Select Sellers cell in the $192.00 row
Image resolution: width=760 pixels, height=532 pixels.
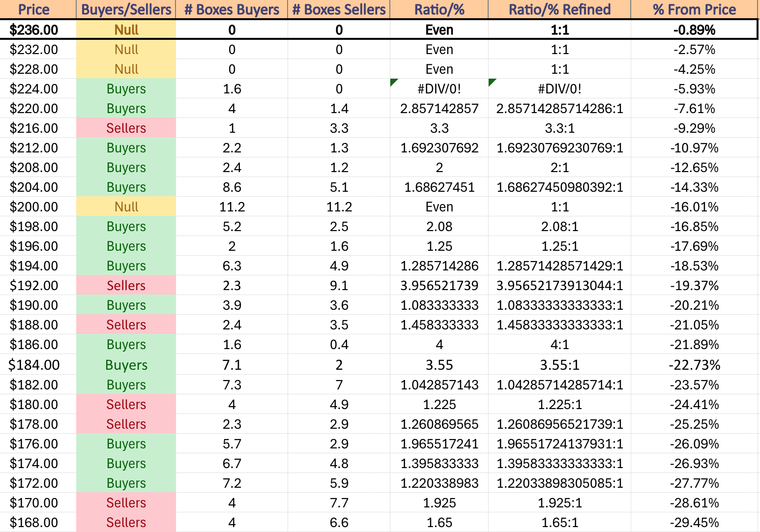pyautogui.click(x=126, y=285)
